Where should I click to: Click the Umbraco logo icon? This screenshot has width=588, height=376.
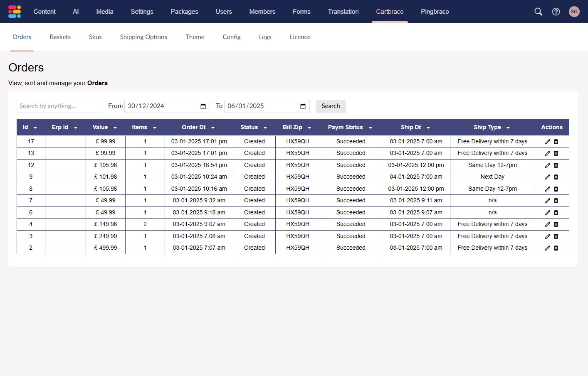click(x=15, y=11)
